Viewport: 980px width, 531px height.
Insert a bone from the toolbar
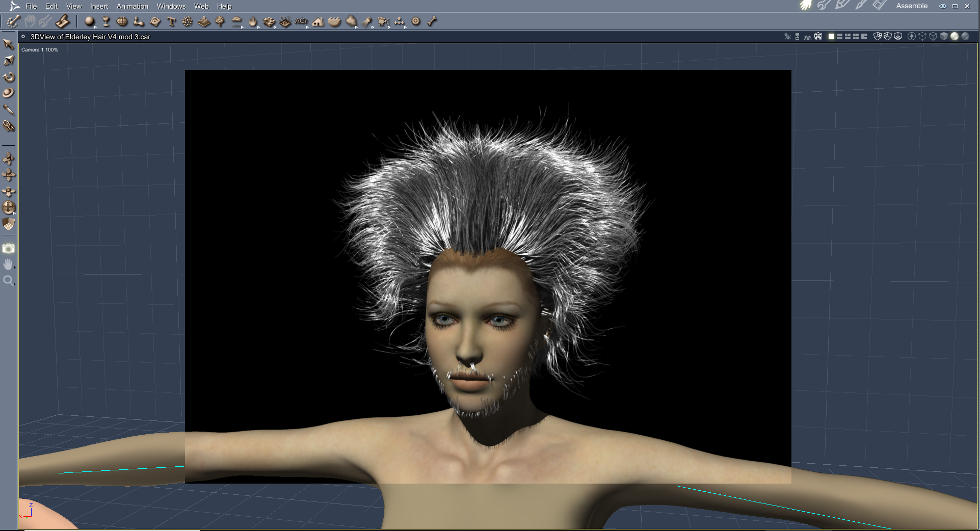[432, 21]
